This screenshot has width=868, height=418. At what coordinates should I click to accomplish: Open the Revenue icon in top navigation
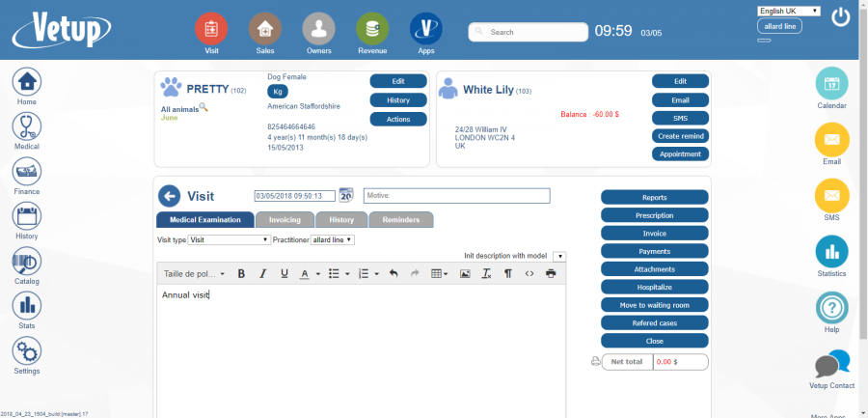[372, 28]
